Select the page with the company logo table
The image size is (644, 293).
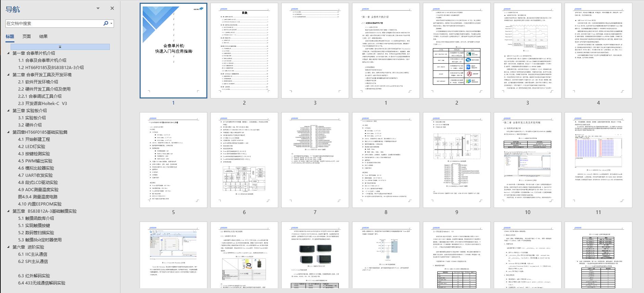click(457, 51)
